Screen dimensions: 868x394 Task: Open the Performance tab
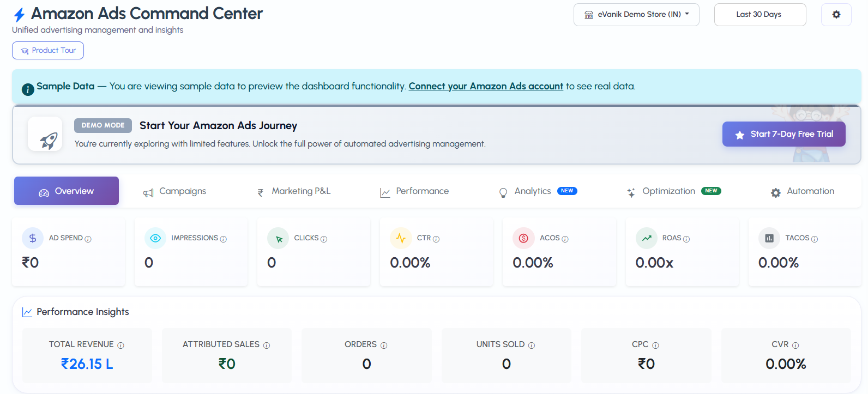414,191
